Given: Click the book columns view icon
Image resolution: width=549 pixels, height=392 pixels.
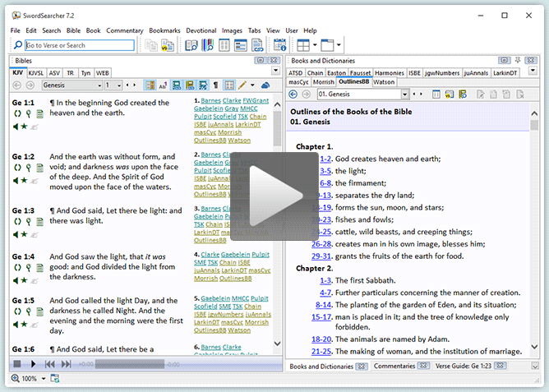Looking at the screenshot, I should point(436,95).
